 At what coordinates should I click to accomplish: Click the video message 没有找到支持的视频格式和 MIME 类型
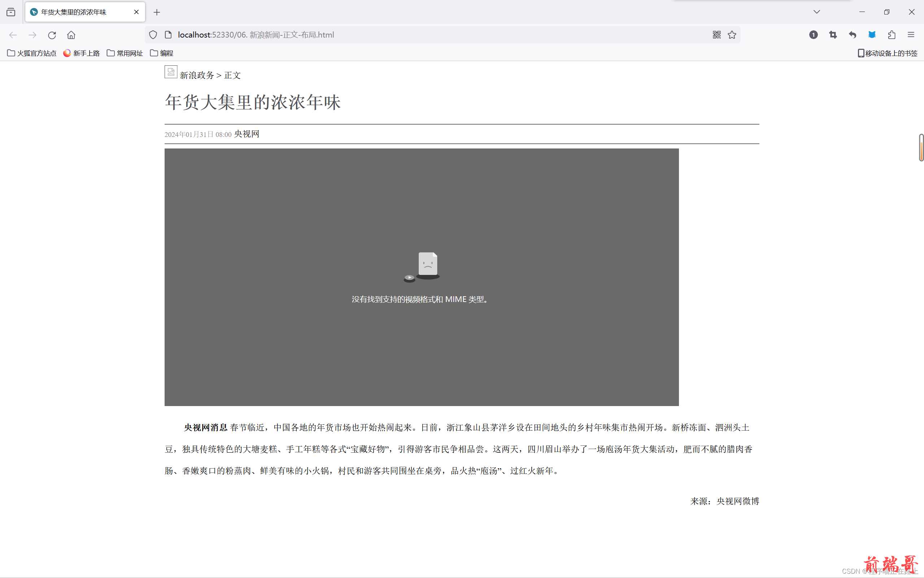point(420,299)
